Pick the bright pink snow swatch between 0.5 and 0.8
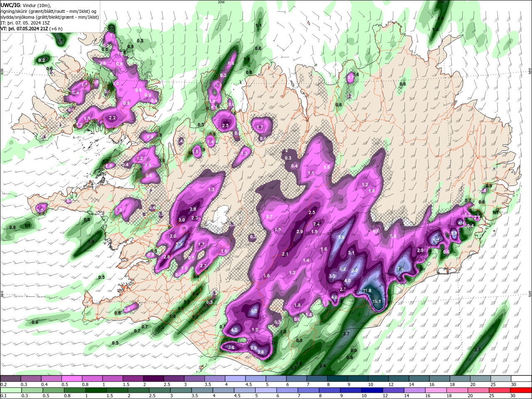The image size is (532, 399). (x=71, y=379)
